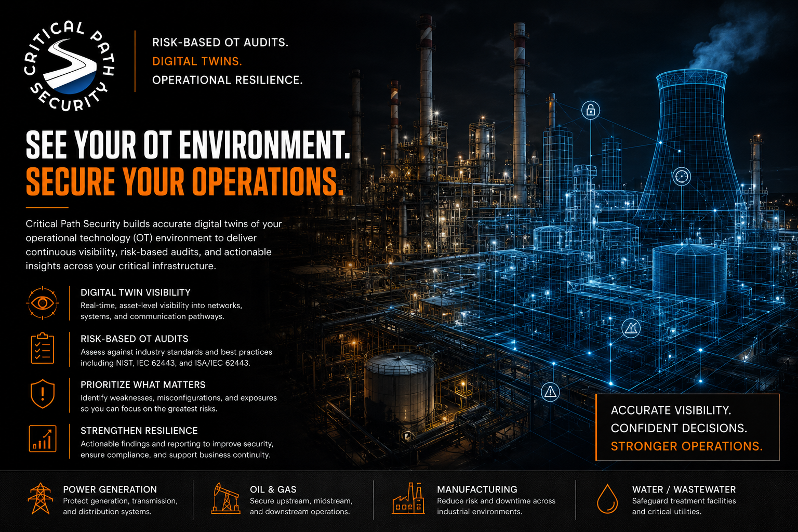Select the orange headline "SECURE YOUR OPERATIONS."
This screenshot has height=532, width=798.
click(x=185, y=182)
